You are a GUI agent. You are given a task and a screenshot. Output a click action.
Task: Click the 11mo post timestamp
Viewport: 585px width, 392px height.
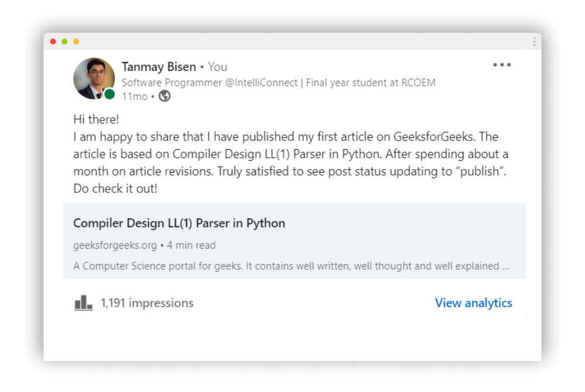134,97
